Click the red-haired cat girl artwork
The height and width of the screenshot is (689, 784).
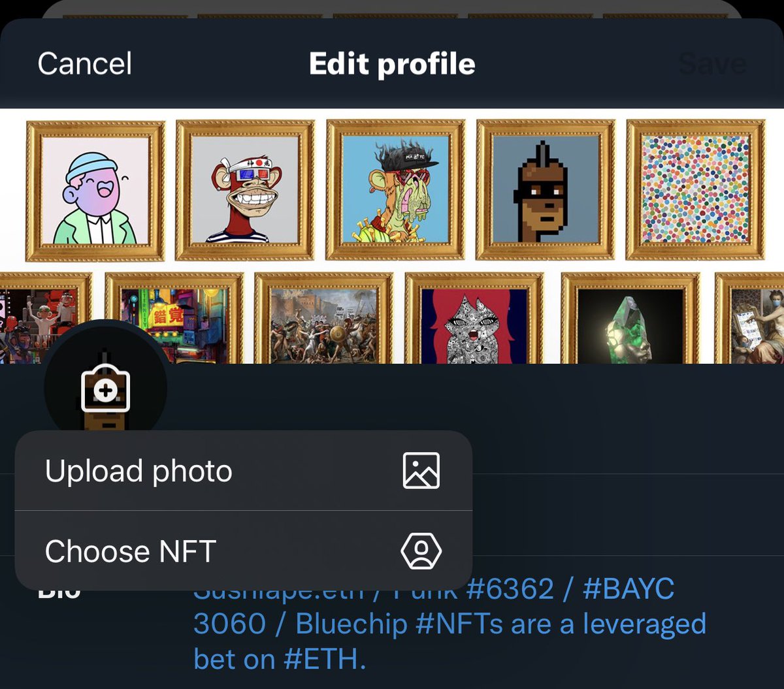[474, 318]
